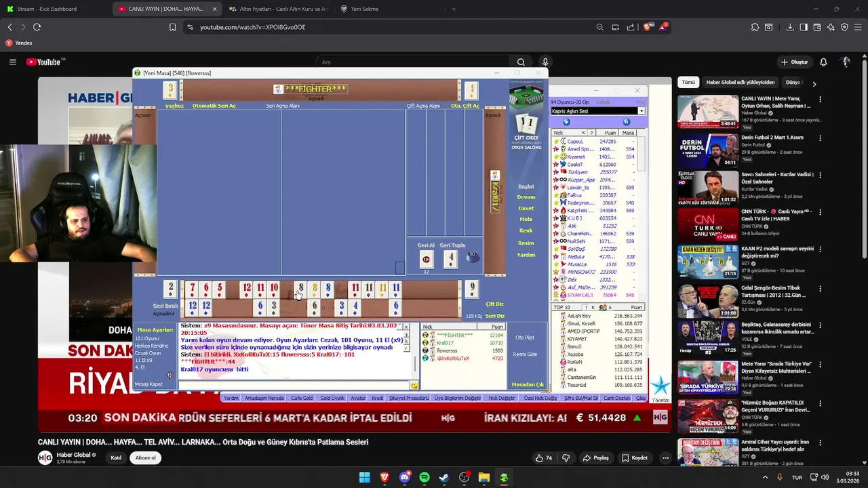
Task: Open Steam from the taskbar
Action: 444,477
